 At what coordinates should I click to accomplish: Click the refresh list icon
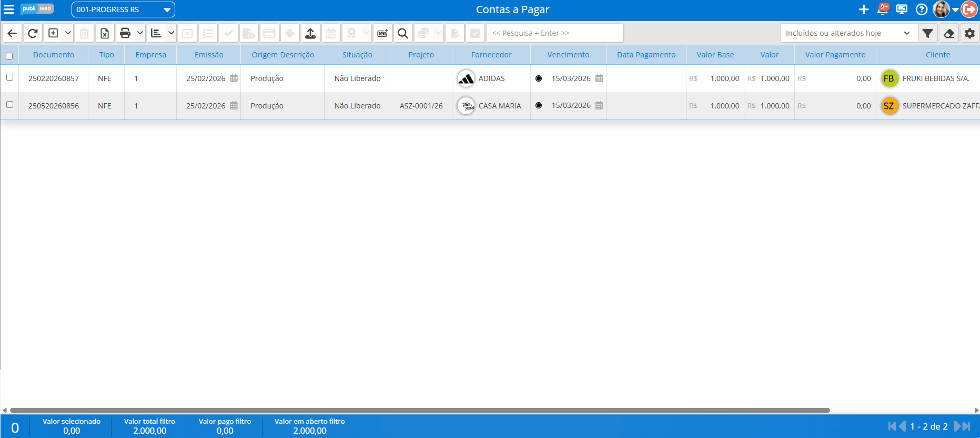[x=33, y=33]
